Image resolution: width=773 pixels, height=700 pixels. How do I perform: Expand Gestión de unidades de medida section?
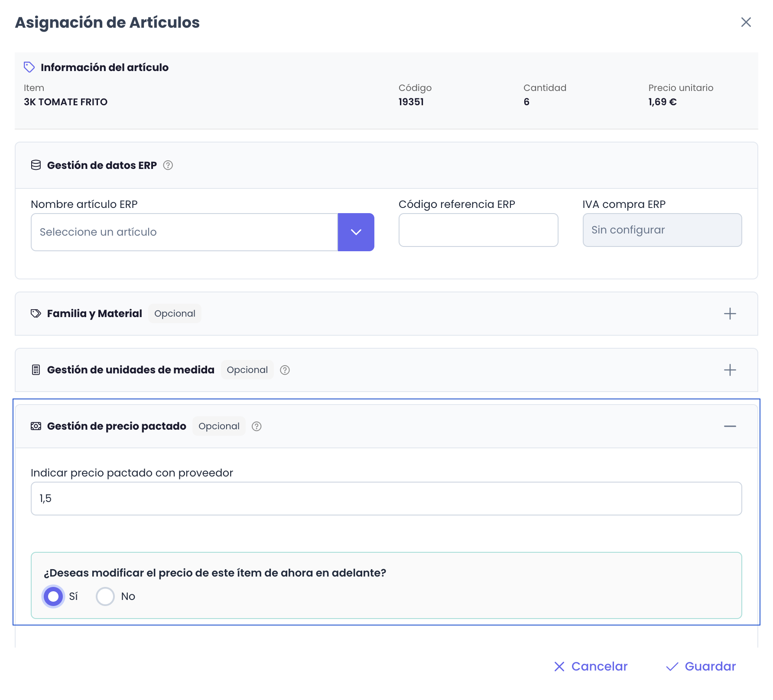pos(730,370)
